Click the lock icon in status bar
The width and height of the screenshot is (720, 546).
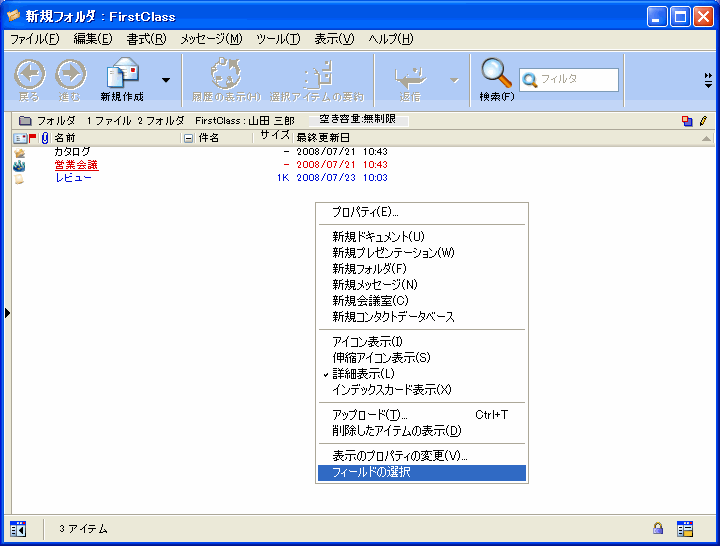tap(658, 528)
